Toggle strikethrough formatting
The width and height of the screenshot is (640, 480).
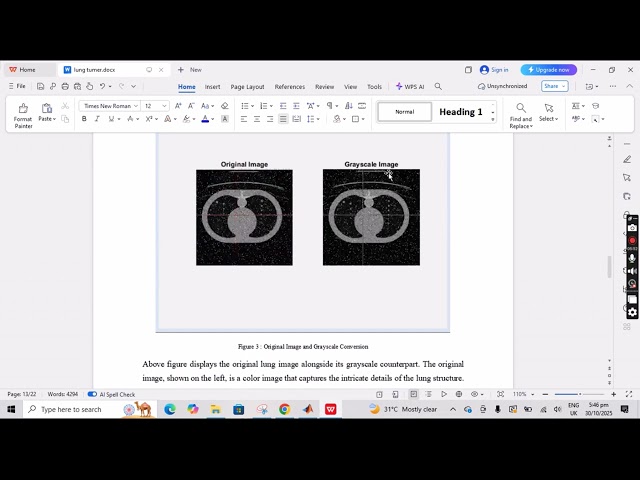point(130,119)
